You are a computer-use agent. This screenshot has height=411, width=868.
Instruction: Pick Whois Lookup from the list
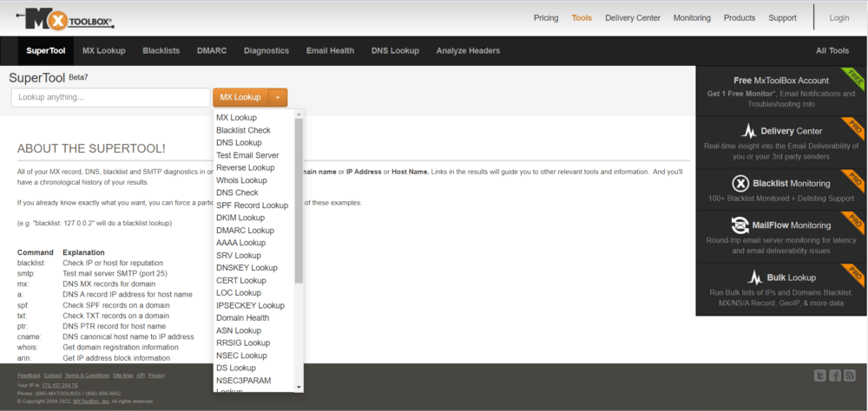[x=241, y=180]
